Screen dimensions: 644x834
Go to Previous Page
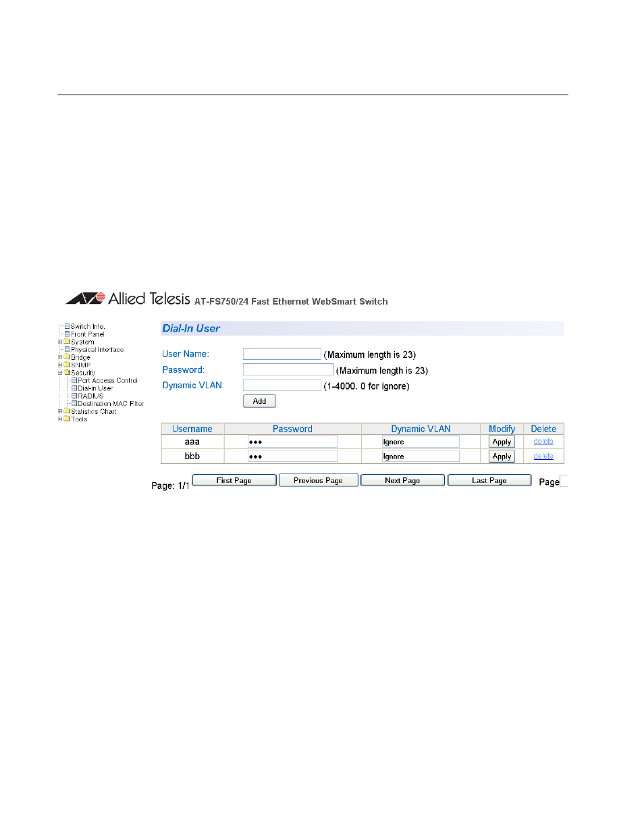click(318, 480)
